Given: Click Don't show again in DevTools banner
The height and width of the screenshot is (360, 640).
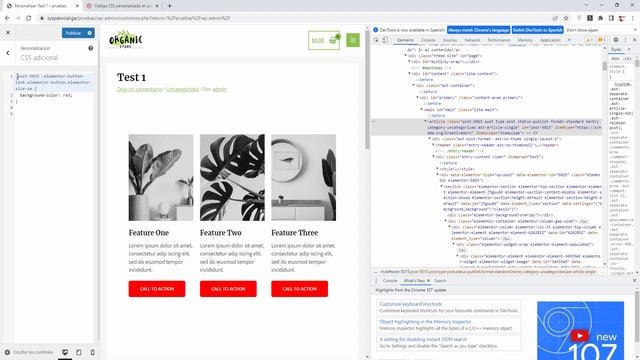Looking at the screenshot, I should (582, 30).
